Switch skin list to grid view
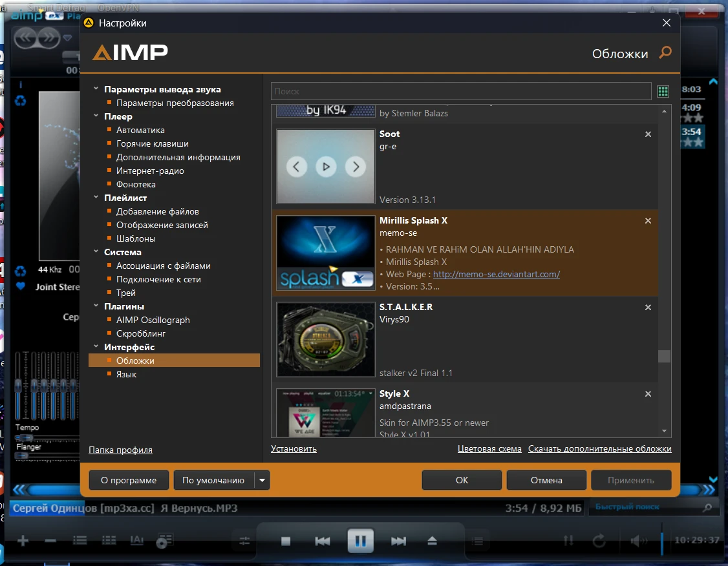 663,92
